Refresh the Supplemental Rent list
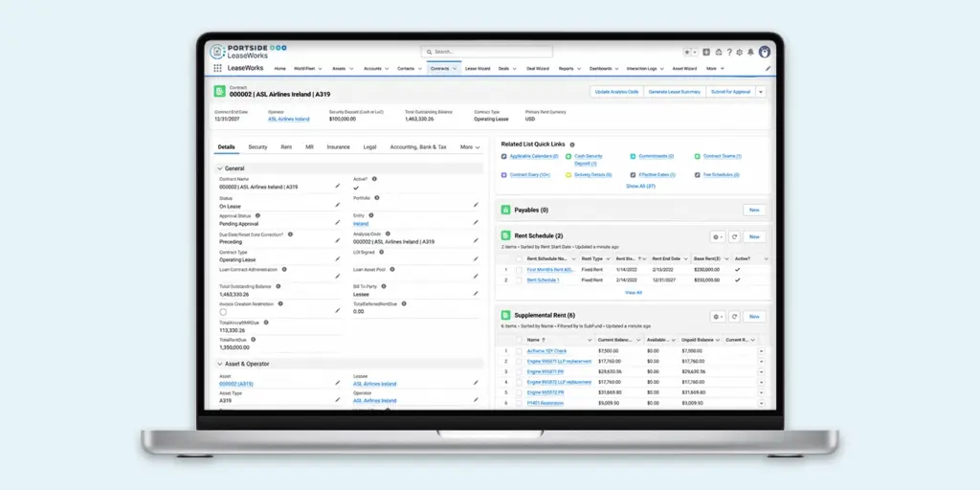This screenshot has height=490, width=980. point(734,317)
